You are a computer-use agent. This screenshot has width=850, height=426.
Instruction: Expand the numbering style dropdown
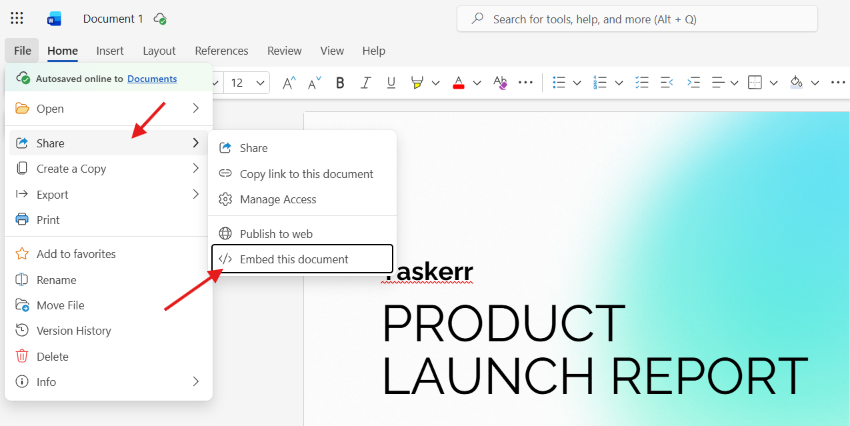[619, 83]
